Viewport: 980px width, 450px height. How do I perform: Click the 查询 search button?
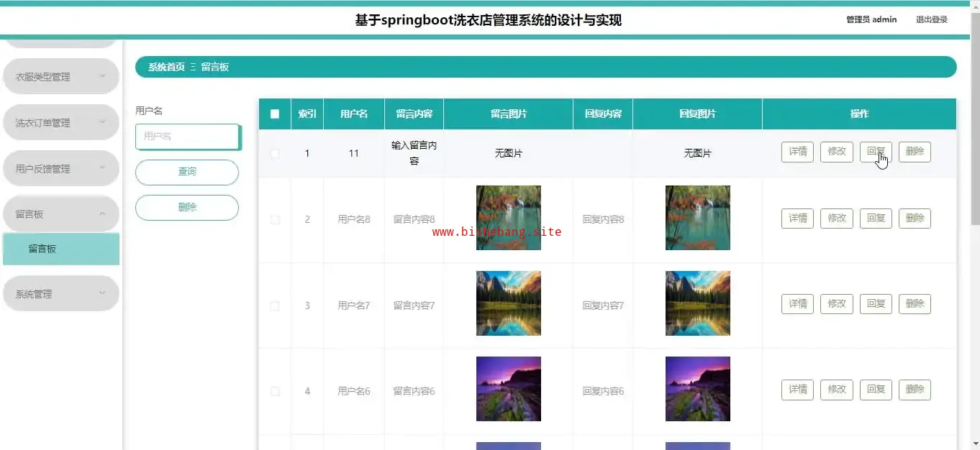tap(187, 172)
